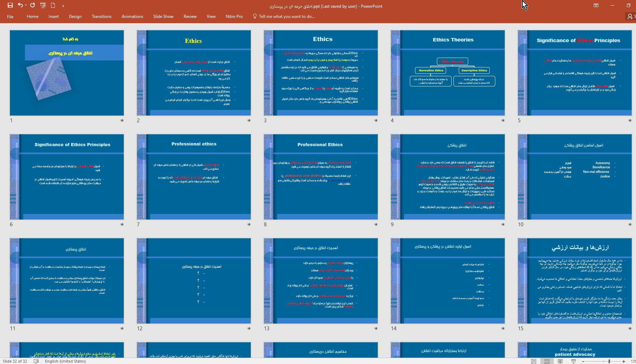The image size is (636, 364).
Task: Click the Undo arrow icon
Action: [20, 6]
